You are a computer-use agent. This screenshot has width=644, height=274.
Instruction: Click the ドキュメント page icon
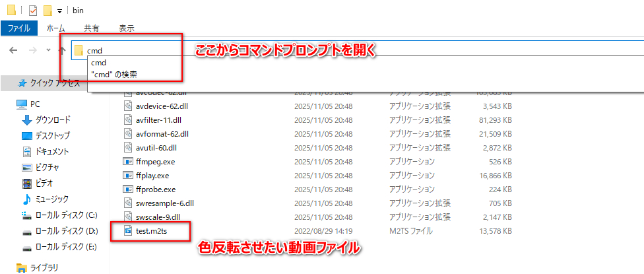[26, 152]
